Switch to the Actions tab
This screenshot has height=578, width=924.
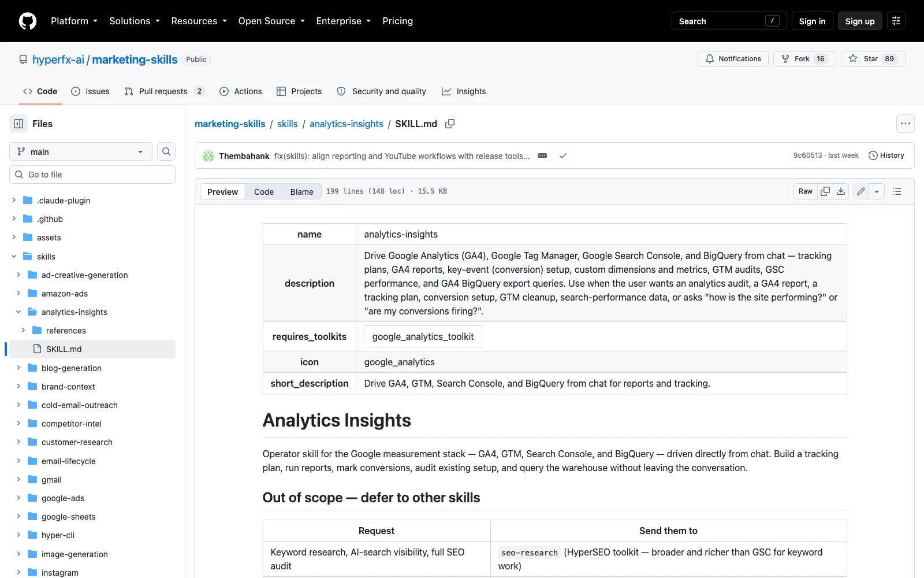tap(241, 91)
